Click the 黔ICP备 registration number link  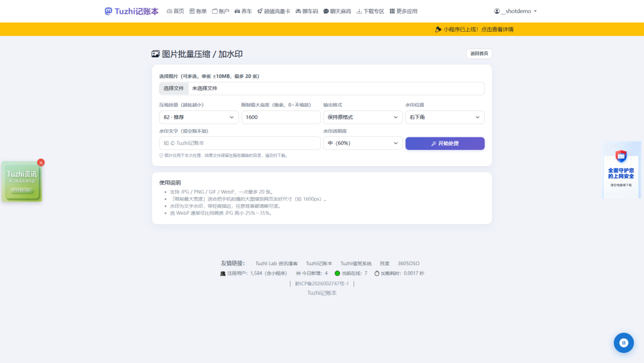click(x=321, y=284)
